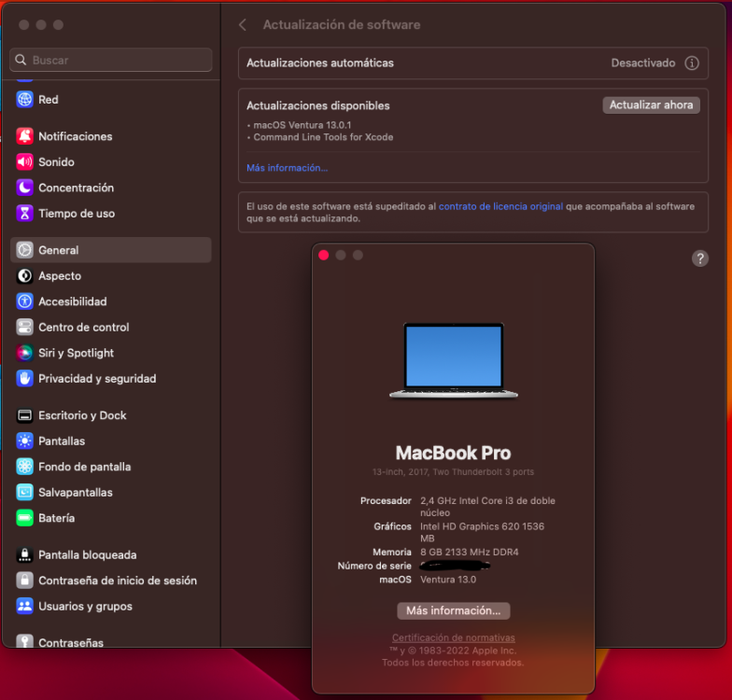This screenshot has width=732, height=700.
Task: Select the Contraseñas key icon
Action: 24,640
